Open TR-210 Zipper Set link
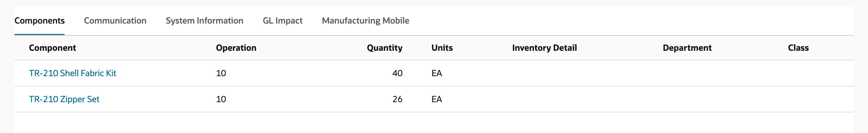868x133 pixels. [x=64, y=99]
